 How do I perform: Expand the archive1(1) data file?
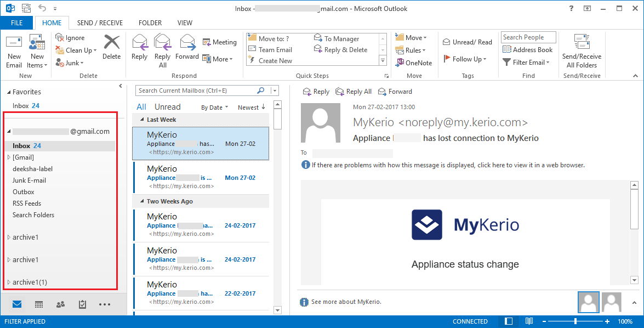coord(9,282)
